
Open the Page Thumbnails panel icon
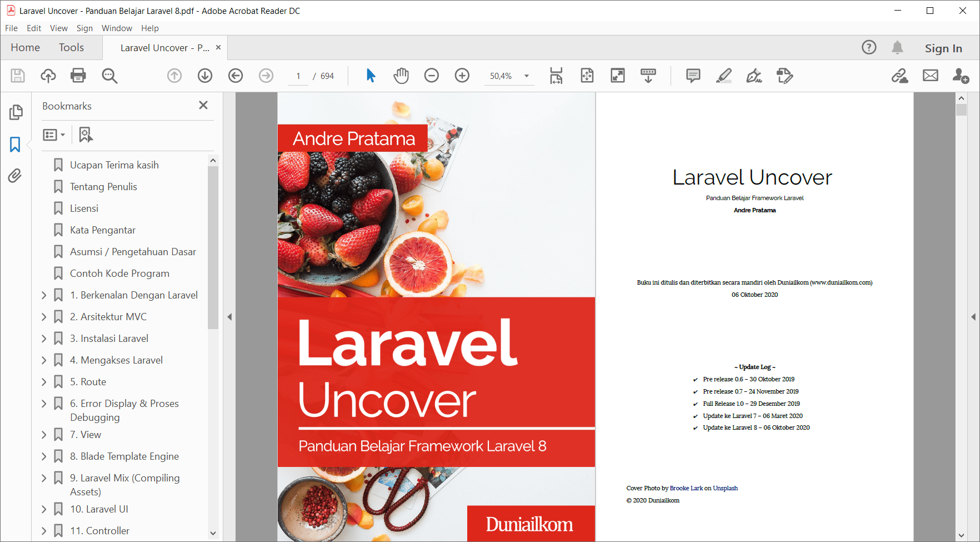click(x=16, y=112)
